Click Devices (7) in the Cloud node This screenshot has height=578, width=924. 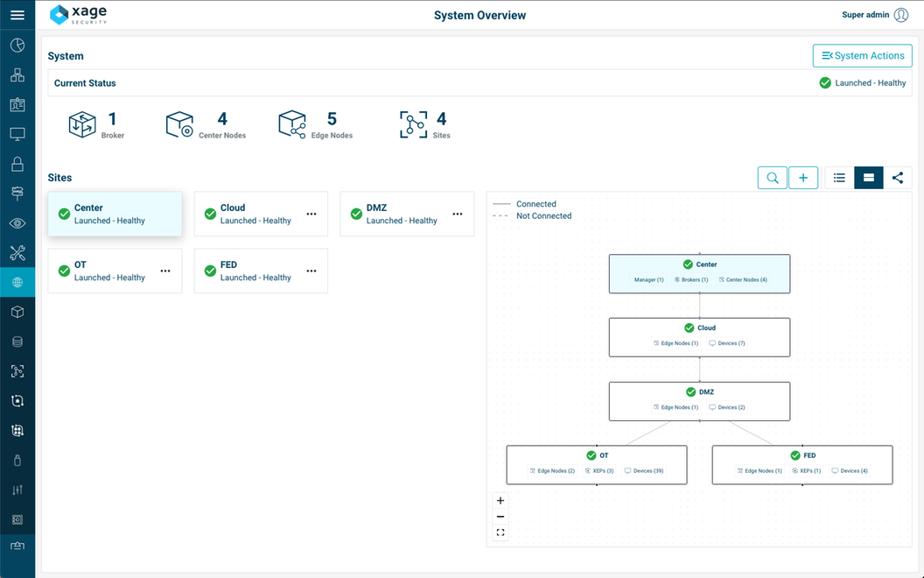coord(726,343)
